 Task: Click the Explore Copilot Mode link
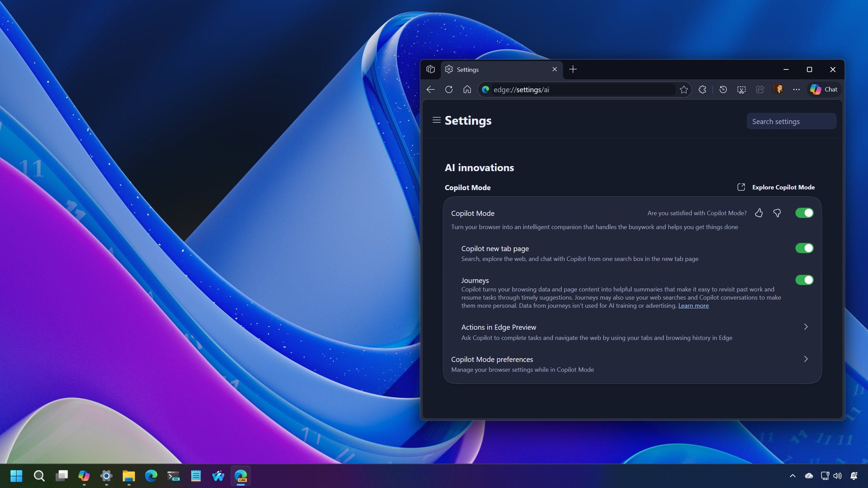pos(776,187)
